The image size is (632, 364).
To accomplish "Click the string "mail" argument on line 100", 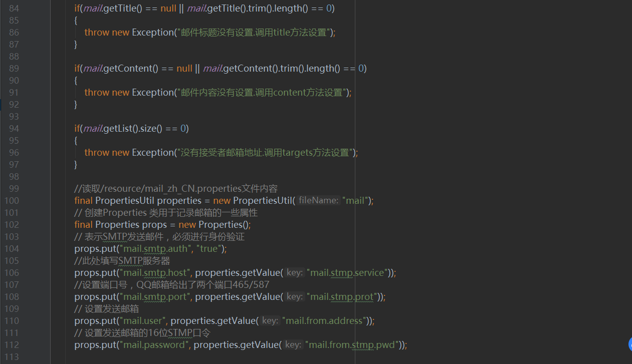I will [x=355, y=200].
